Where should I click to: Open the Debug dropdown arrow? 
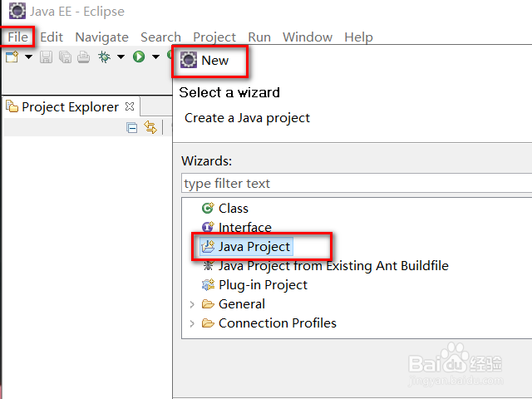tap(121, 57)
